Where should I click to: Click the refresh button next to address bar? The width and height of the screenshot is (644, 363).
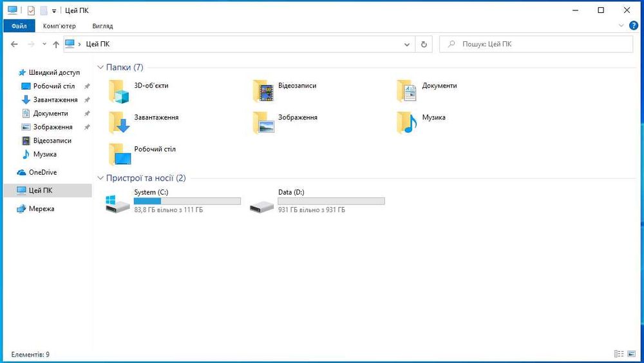pos(424,44)
